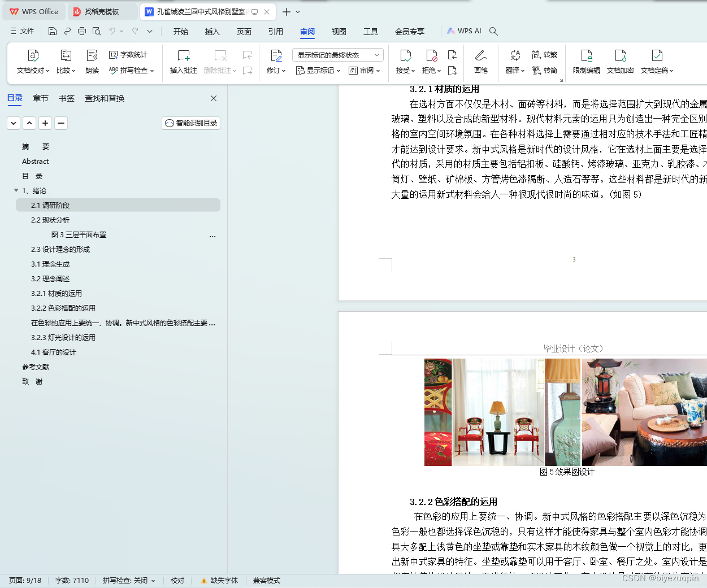Click the undo arrow icon

pos(112,31)
